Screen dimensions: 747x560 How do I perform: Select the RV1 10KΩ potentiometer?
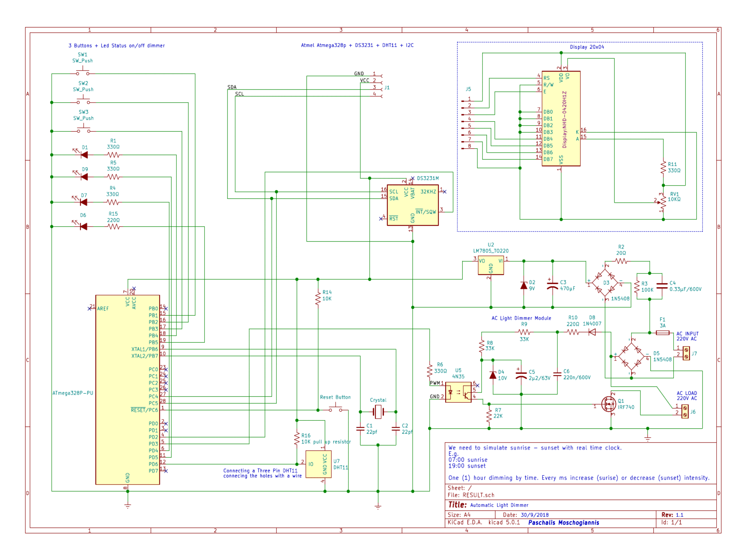pos(663,203)
